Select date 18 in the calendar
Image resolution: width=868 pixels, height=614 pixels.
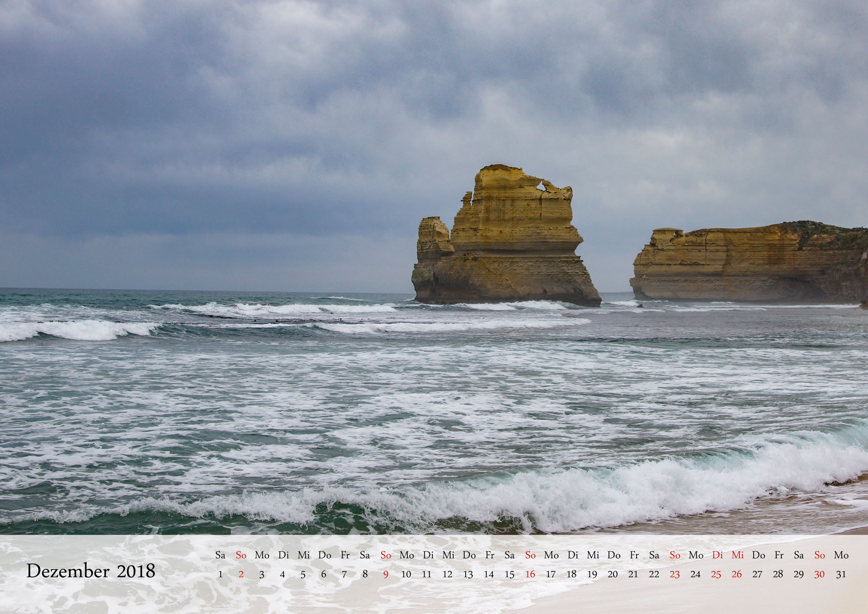(x=571, y=574)
